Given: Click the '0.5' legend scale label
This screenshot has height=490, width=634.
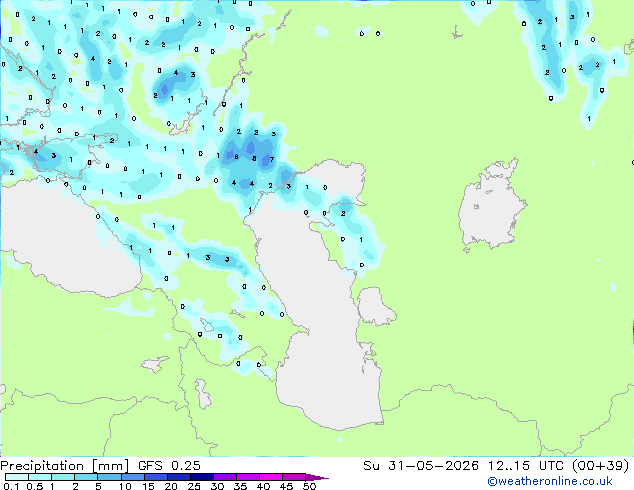Looking at the screenshot, I should pyautogui.click(x=35, y=486).
